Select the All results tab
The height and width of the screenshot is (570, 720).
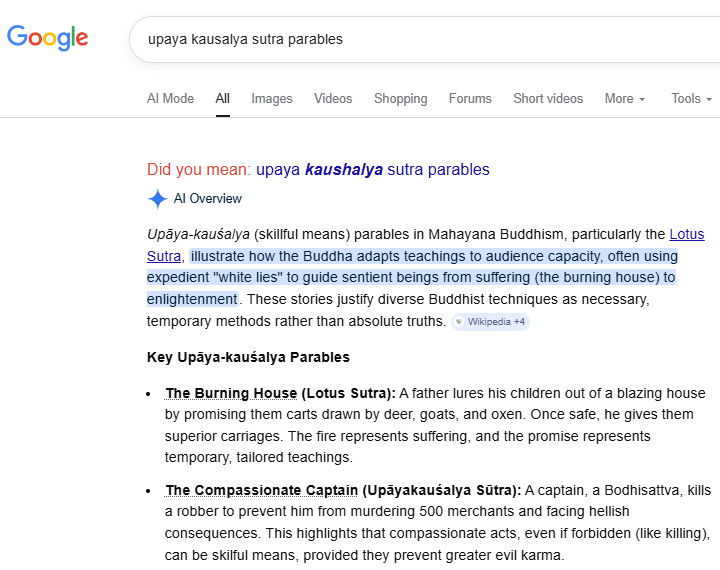click(x=223, y=98)
